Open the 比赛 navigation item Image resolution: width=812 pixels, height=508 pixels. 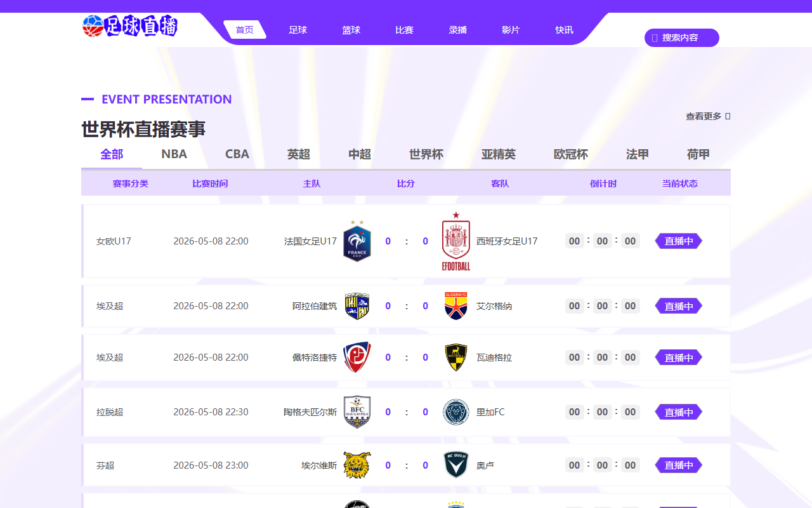pos(405,30)
